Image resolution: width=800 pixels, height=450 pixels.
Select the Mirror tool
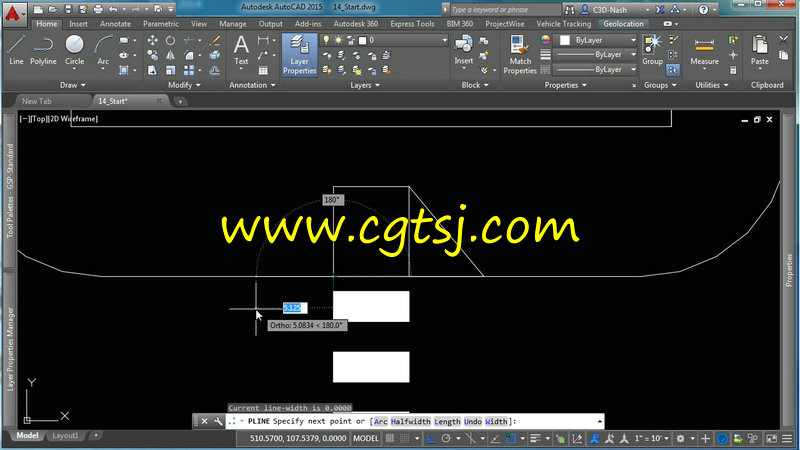coord(170,55)
